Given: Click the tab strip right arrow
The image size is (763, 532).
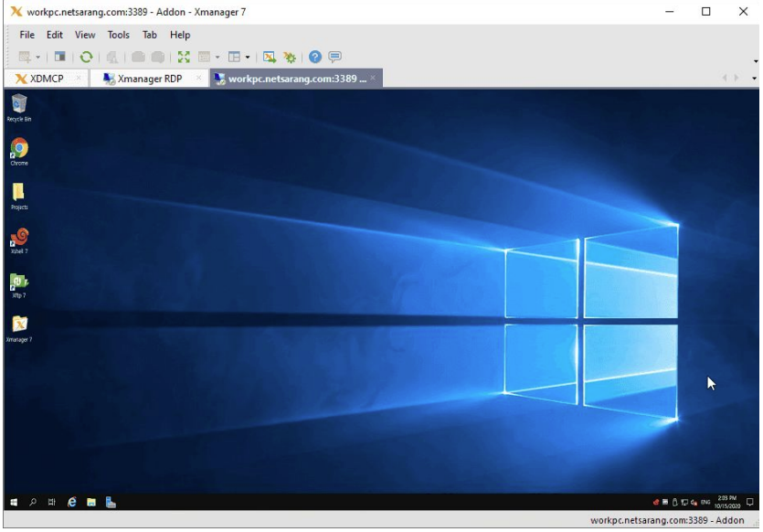Looking at the screenshot, I should coord(737,78).
